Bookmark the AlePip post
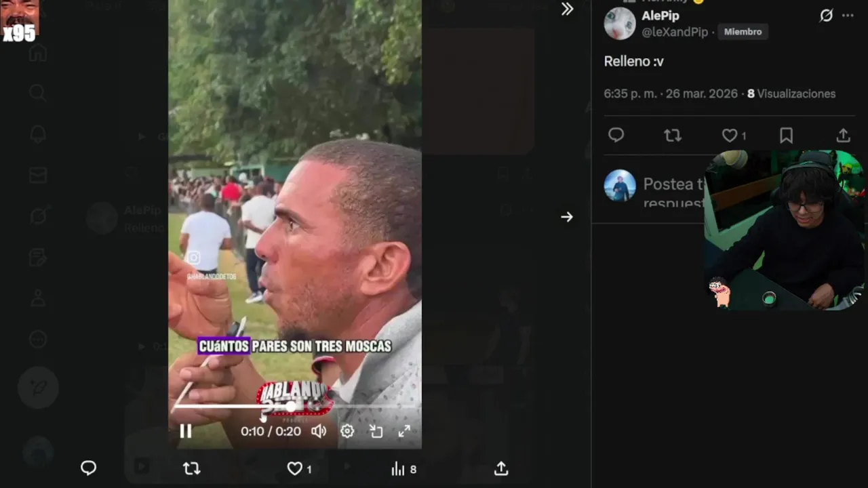This screenshot has width=868, height=488. tap(786, 136)
